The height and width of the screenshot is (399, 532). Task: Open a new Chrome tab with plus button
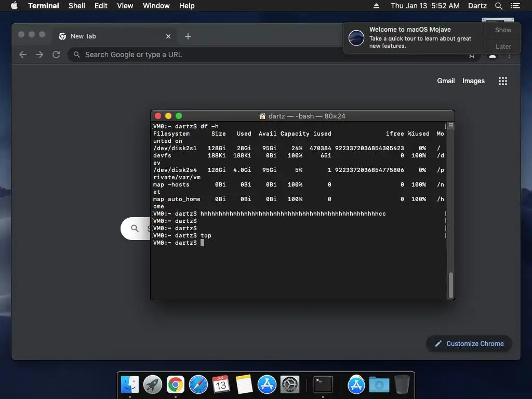tap(188, 36)
